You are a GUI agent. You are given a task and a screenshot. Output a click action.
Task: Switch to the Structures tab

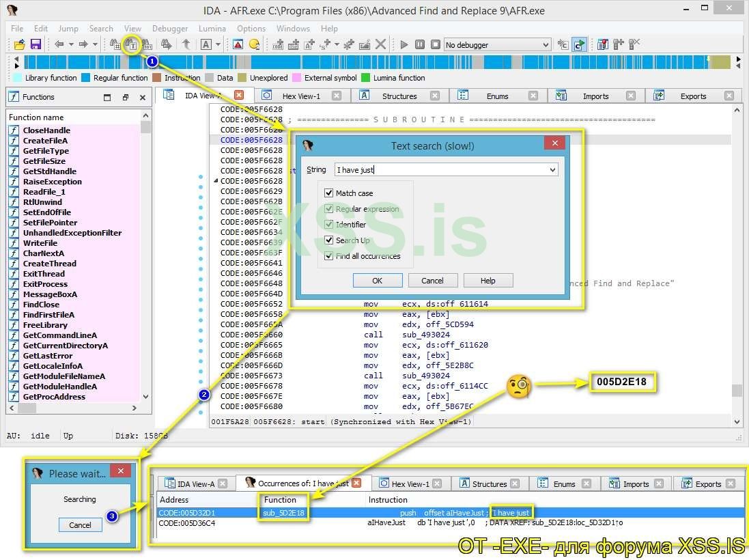coord(399,96)
